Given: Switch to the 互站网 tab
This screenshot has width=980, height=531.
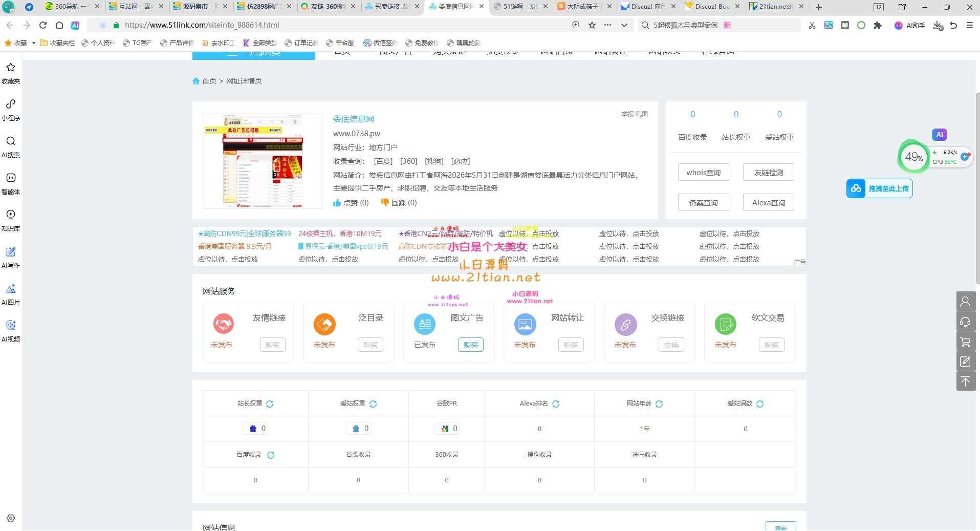Looking at the screenshot, I should coord(136,7).
